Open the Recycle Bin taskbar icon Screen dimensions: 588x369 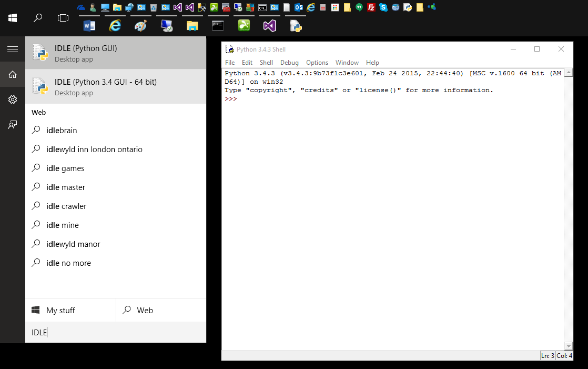[154, 7]
